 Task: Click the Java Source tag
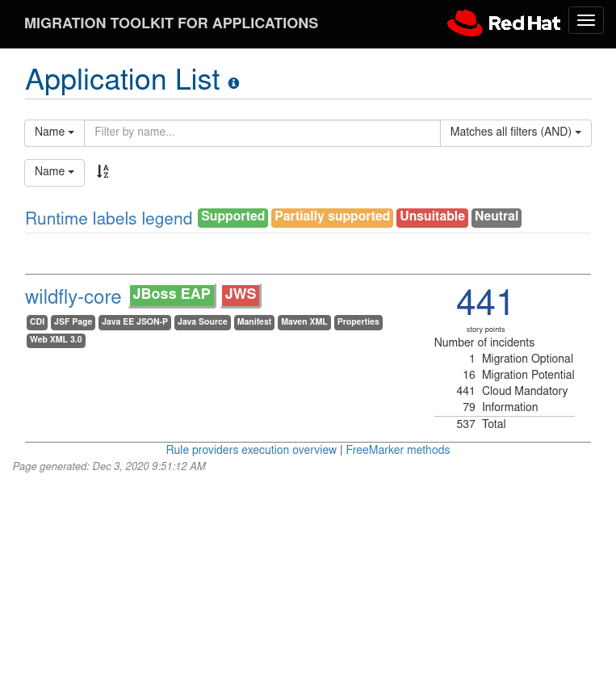pyautogui.click(x=203, y=322)
